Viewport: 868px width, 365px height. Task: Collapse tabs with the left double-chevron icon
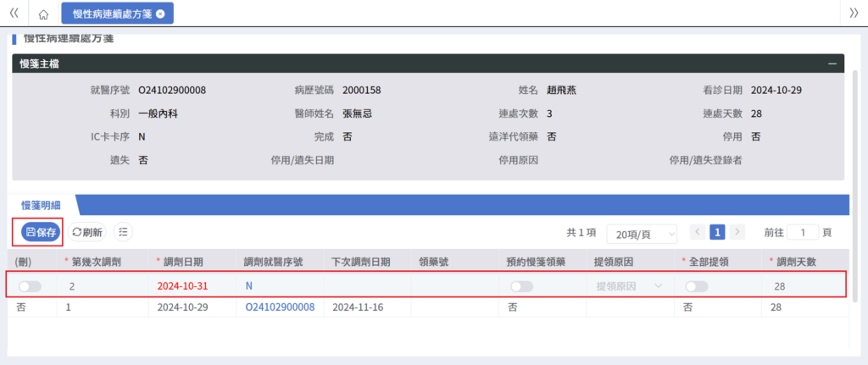(14, 14)
